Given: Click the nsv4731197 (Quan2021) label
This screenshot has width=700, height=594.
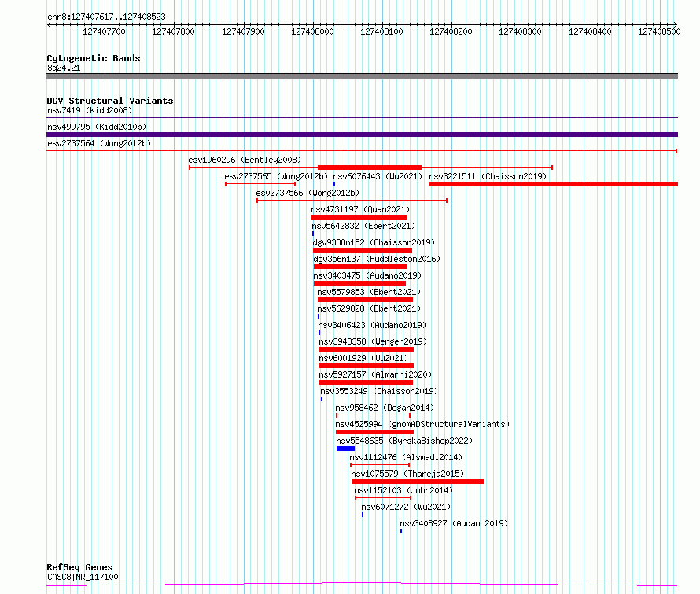Looking at the screenshot, I should tap(360, 209).
